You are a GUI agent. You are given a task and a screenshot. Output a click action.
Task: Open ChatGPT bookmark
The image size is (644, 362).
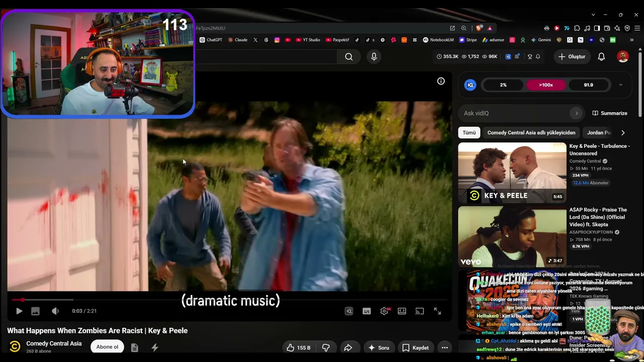click(x=211, y=40)
